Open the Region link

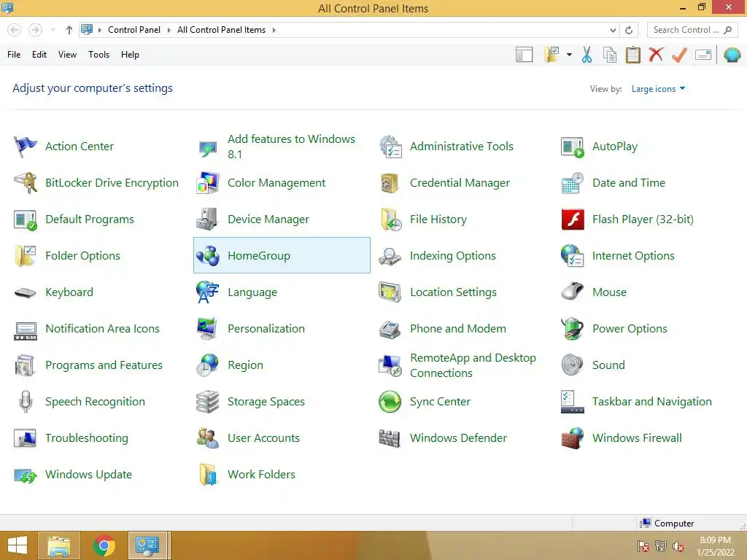coord(245,365)
